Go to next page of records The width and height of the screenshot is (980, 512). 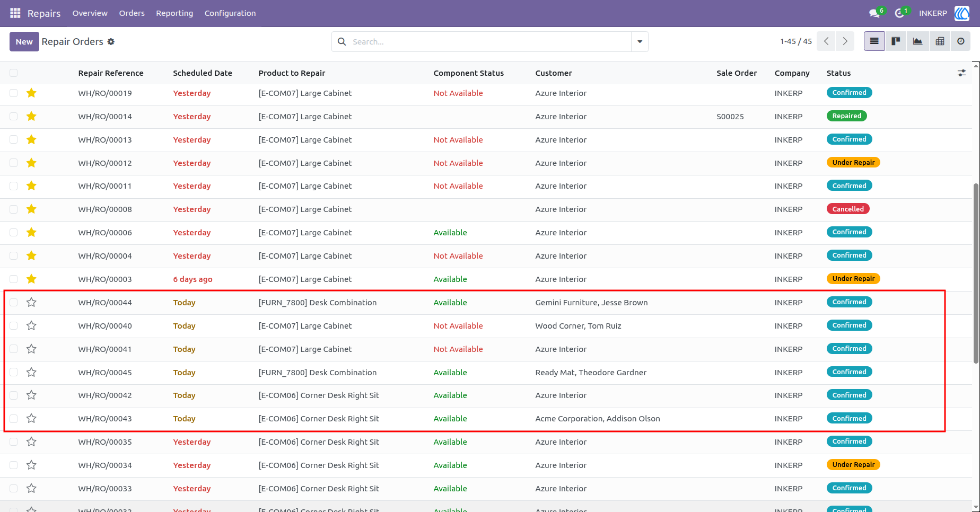pos(845,41)
